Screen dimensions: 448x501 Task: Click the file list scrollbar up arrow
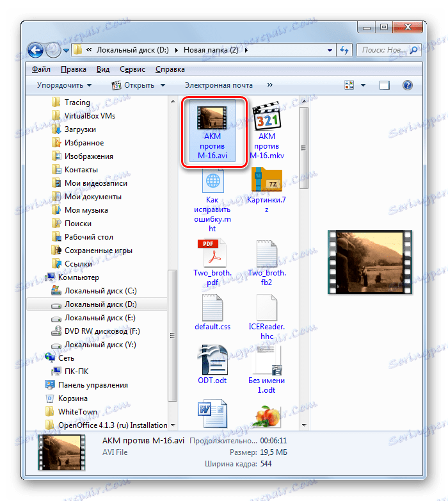(x=304, y=101)
